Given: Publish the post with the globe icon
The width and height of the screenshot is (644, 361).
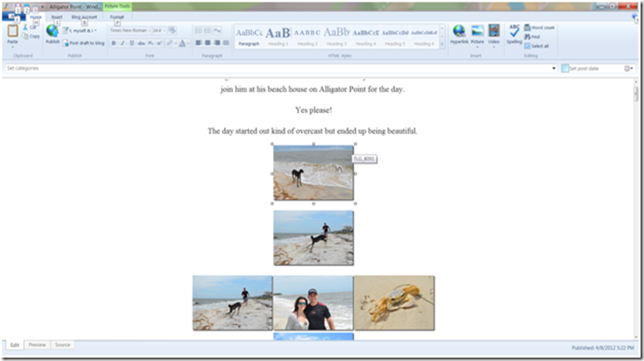Looking at the screenshot, I should pos(52,31).
